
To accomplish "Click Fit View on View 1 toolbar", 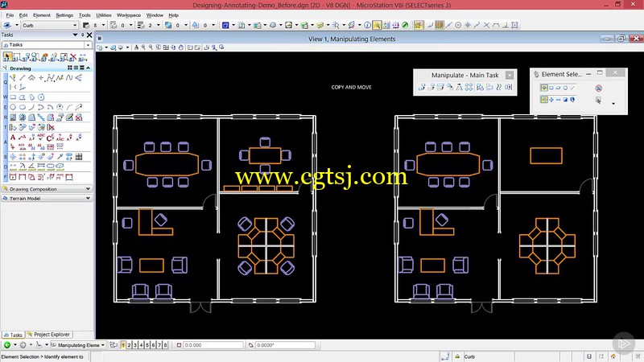I will pos(166,47).
